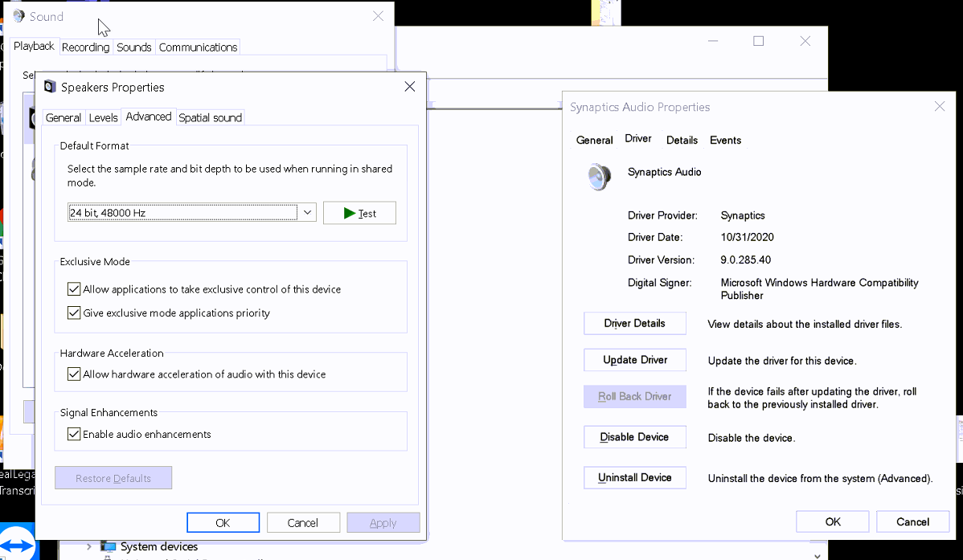Select the Advanced tab in Speakers Properties
The width and height of the screenshot is (963, 560).
[149, 116]
